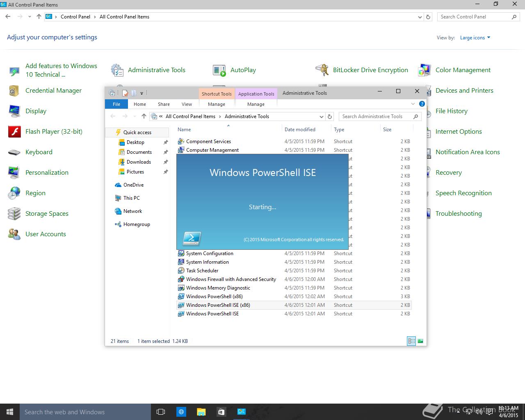525x420 pixels.
Task: Open File Explorer from taskbar
Action: [201, 412]
